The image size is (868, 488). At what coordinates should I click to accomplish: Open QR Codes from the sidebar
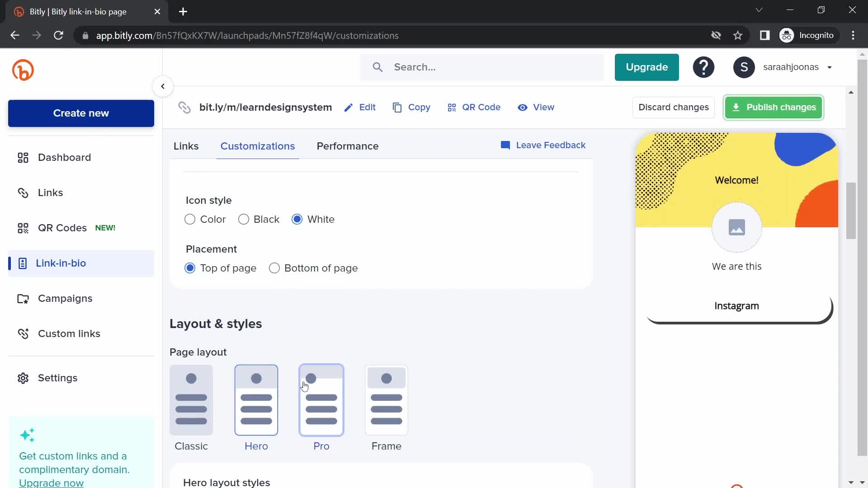[81, 228]
